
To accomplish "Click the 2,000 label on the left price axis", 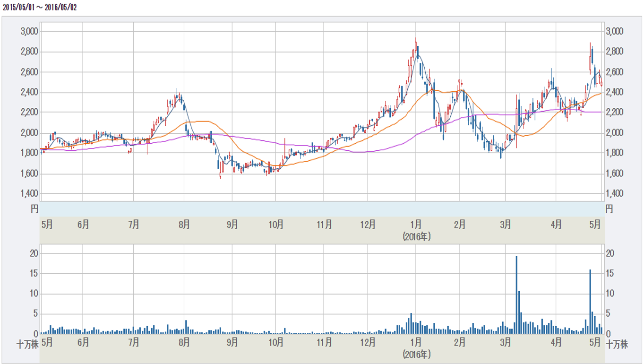I will [29, 133].
